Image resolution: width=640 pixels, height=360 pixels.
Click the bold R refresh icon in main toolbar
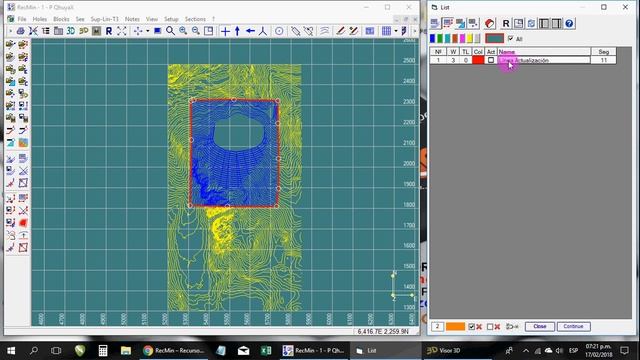coord(109,31)
